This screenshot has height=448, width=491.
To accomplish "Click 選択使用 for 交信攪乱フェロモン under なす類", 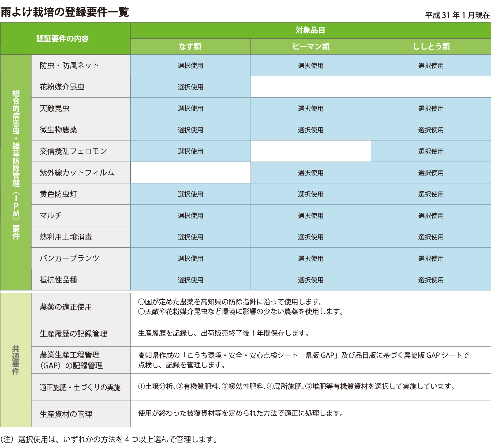I will 190,151.
